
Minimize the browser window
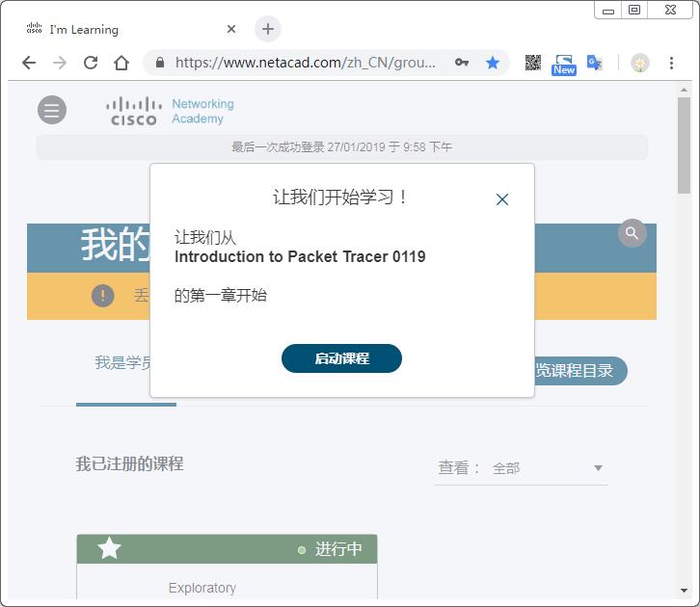point(608,11)
